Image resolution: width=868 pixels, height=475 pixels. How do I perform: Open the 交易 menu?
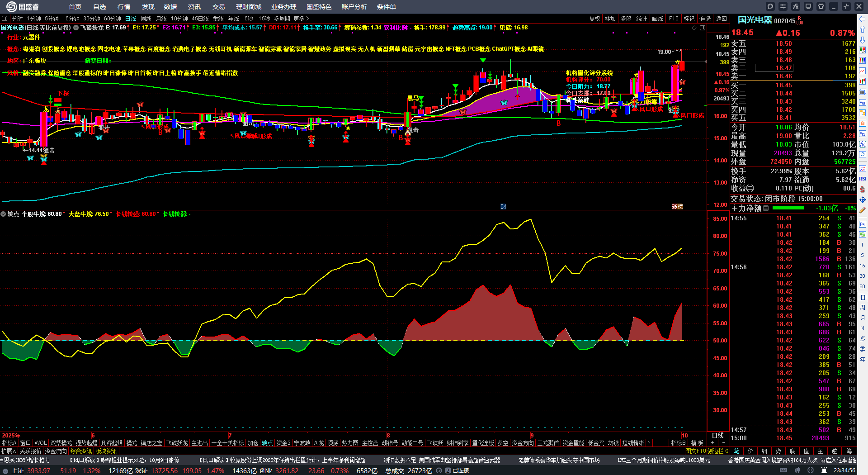coord(219,7)
